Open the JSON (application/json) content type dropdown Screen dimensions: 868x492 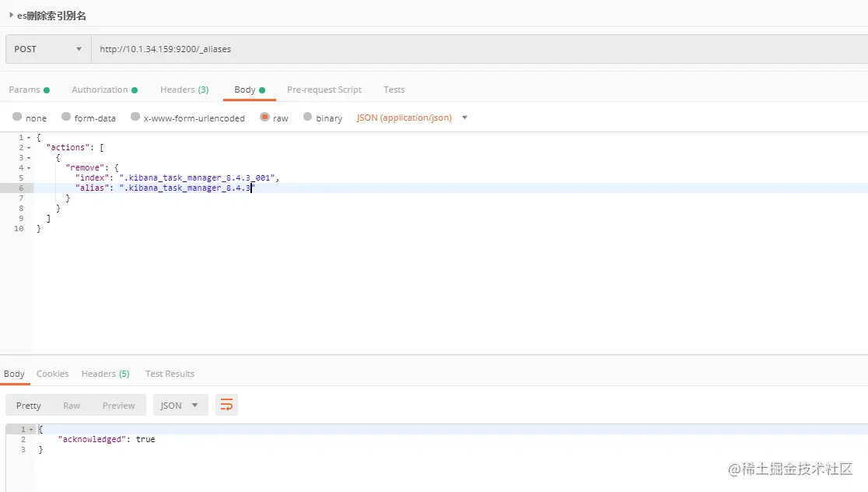point(412,118)
